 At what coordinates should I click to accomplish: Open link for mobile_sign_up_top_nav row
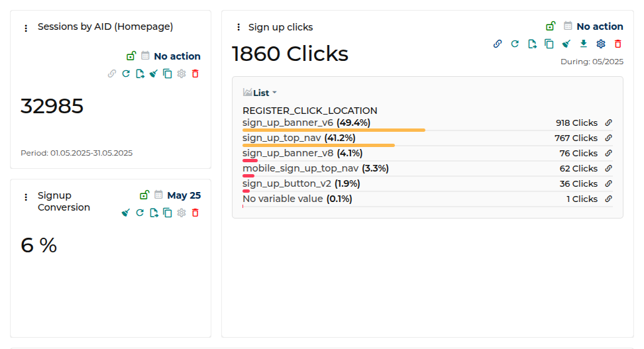(x=608, y=169)
